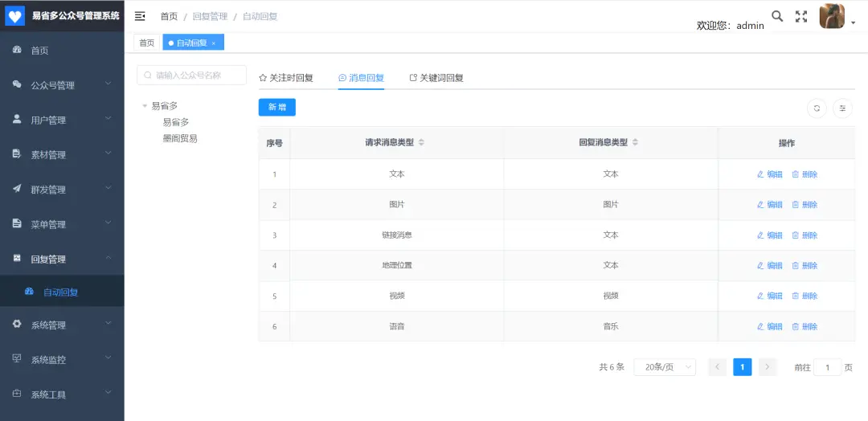Edit row 4 地理位置 entry
868x421 pixels.
[769, 266]
